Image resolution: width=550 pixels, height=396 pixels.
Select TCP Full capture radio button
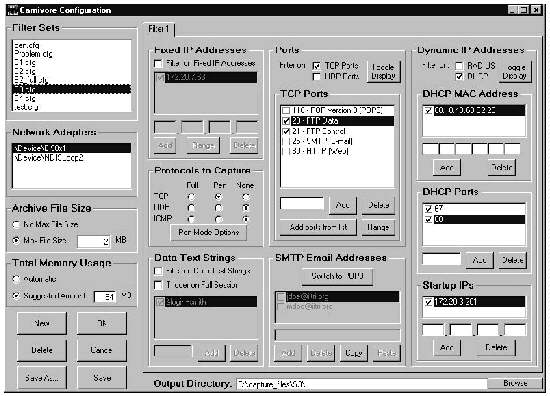pos(192,196)
